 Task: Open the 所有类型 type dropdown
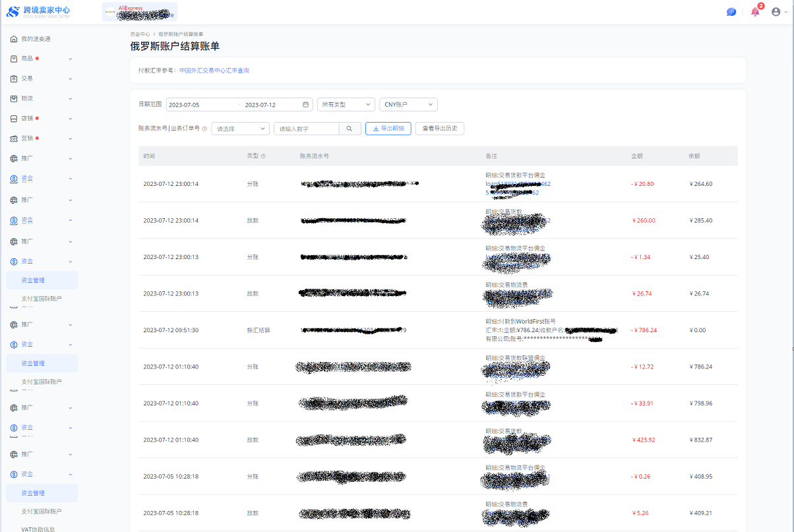tap(346, 105)
